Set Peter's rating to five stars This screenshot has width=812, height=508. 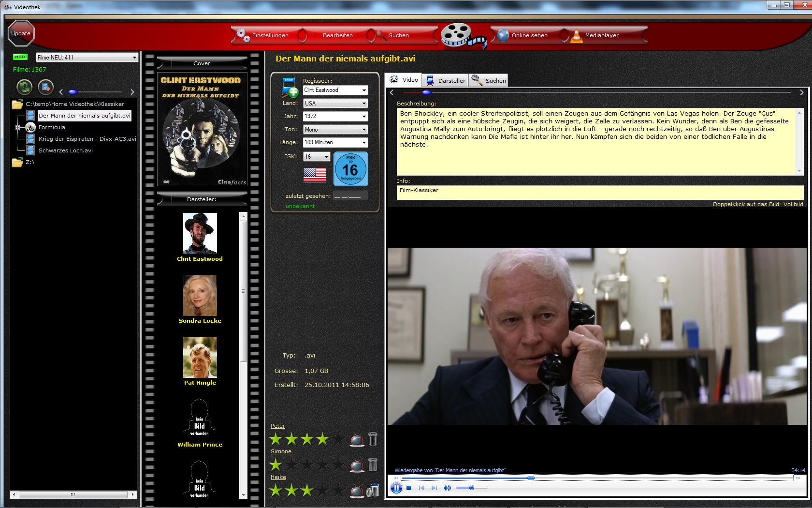click(338, 439)
